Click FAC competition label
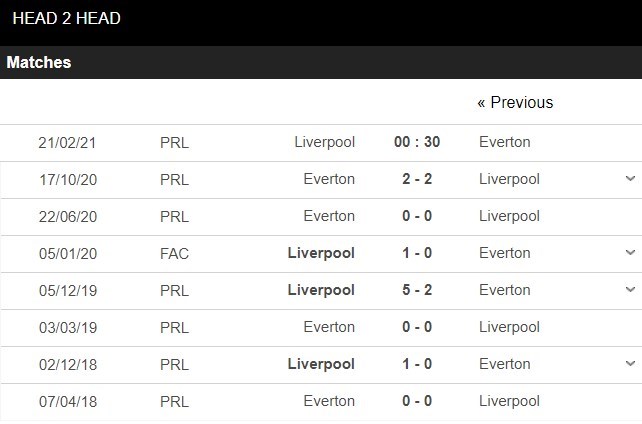 pyautogui.click(x=174, y=253)
